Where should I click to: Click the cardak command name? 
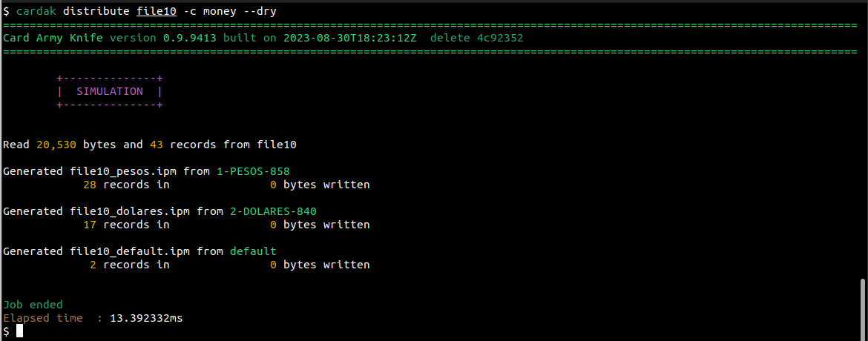click(x=36, y=11)
